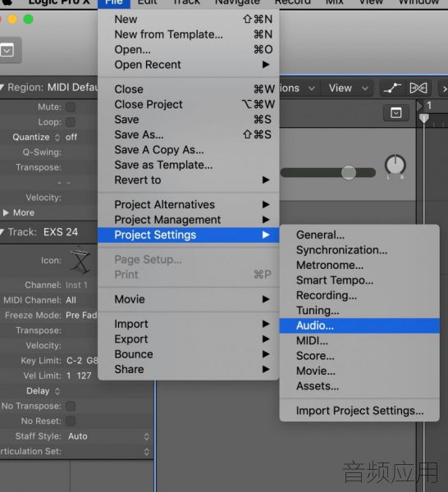The height and width of the screenshot is (492, 448).
Task: Choose Import Project Settings...
Action: click(359, 411)
